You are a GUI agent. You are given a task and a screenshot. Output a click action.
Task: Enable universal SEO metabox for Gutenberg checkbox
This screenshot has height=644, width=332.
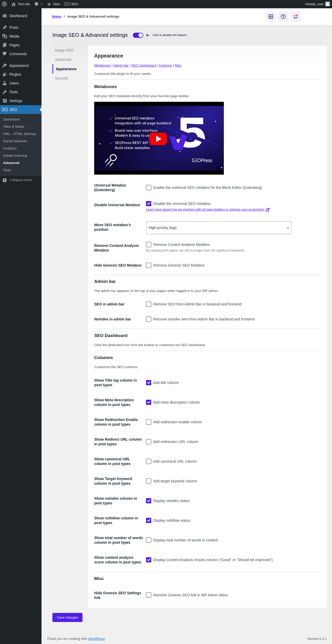pos(149,188)
